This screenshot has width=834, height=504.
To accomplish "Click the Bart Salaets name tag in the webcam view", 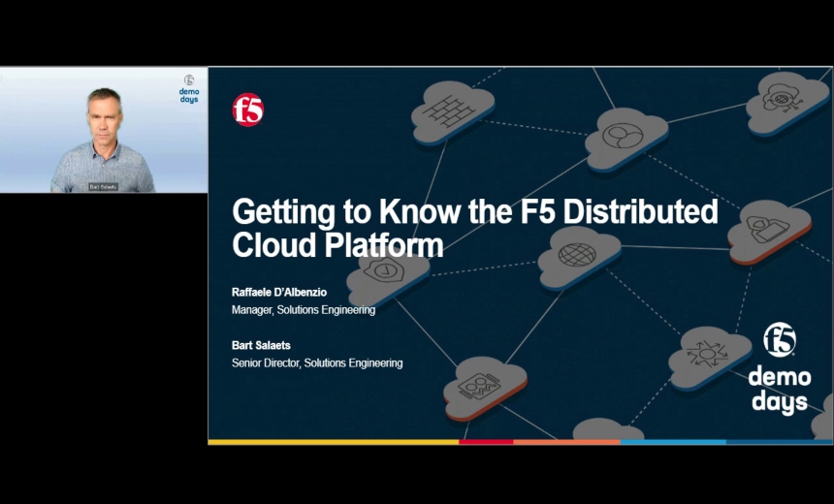I will (103, 186).
